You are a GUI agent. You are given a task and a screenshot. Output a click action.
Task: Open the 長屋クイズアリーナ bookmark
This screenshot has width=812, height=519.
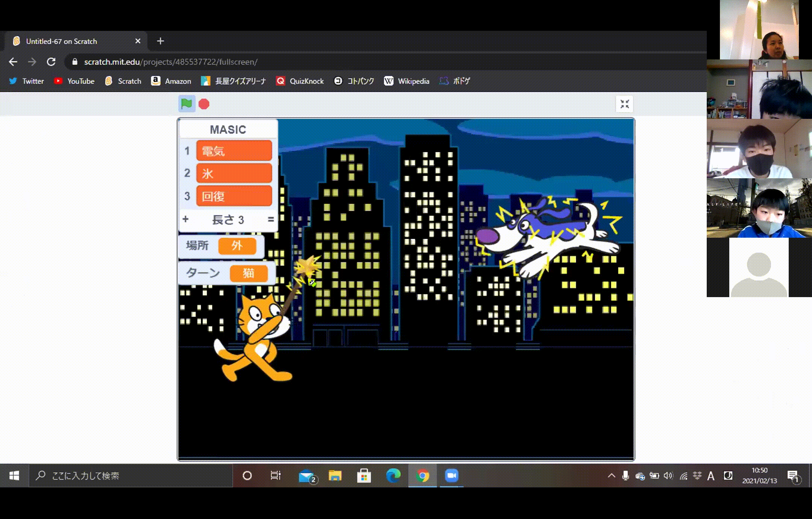point(233,81)
